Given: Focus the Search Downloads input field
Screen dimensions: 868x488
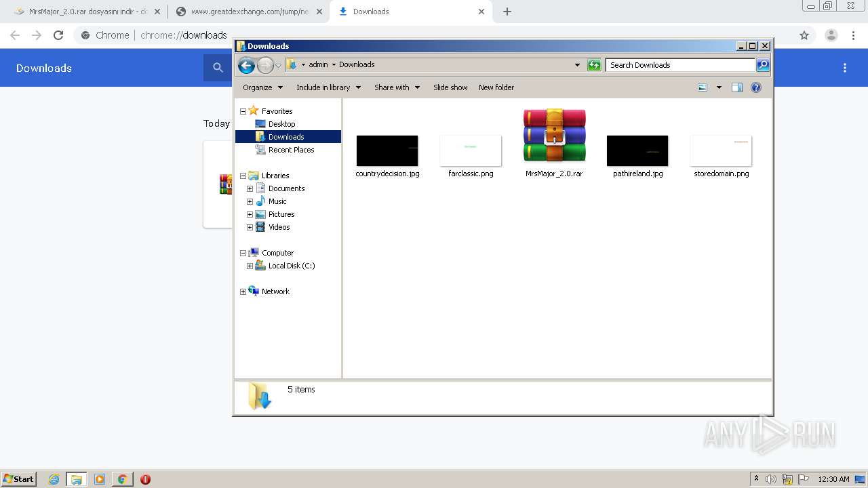Looking at the screenshot, I should [680, 65].
